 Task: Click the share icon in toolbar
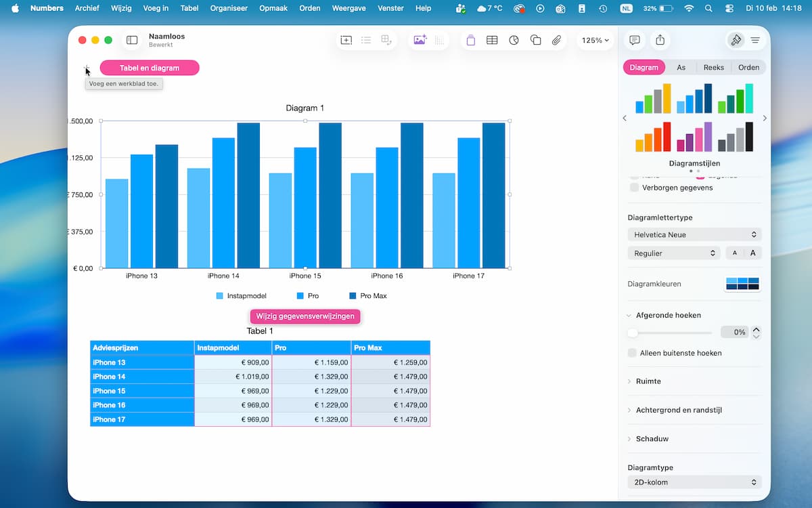tap(660, 40)
